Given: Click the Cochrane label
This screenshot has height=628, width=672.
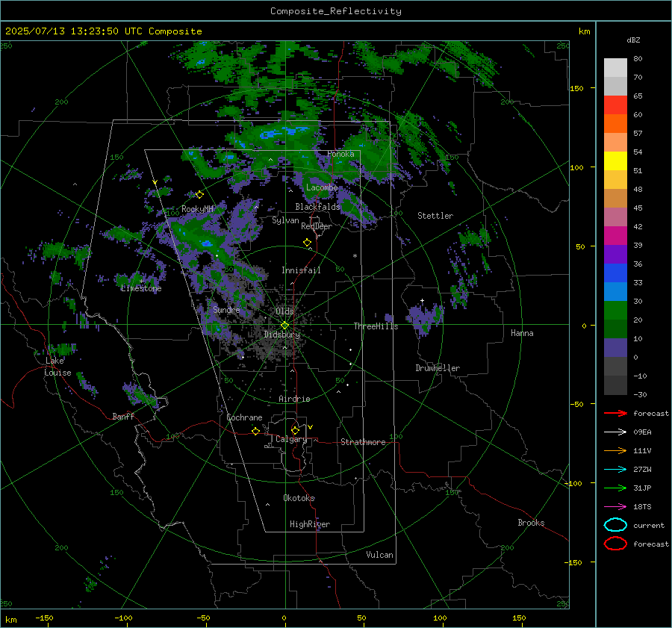Looking at the screenshot, I should click(244, 417).
